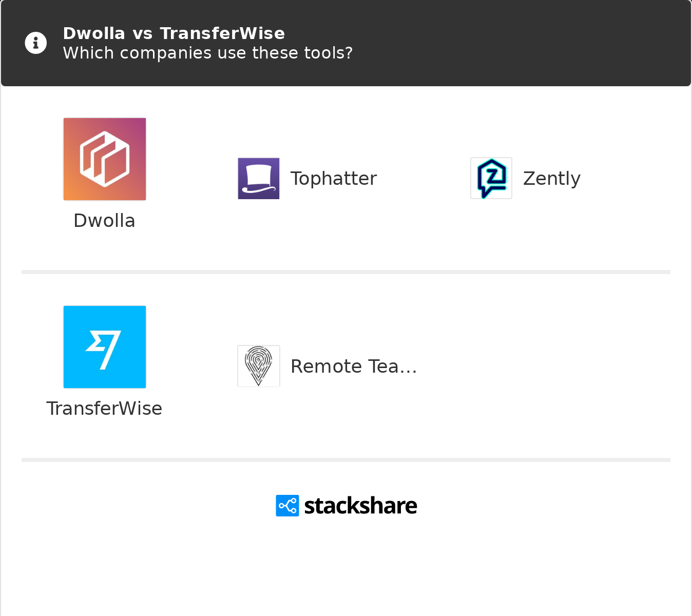Open the stackshare wordmark link

click(x=360, y=506)
